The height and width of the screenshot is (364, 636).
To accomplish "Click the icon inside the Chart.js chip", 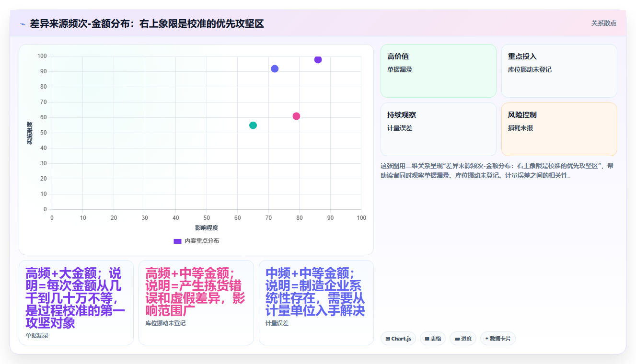I will [x=388, y=339].
